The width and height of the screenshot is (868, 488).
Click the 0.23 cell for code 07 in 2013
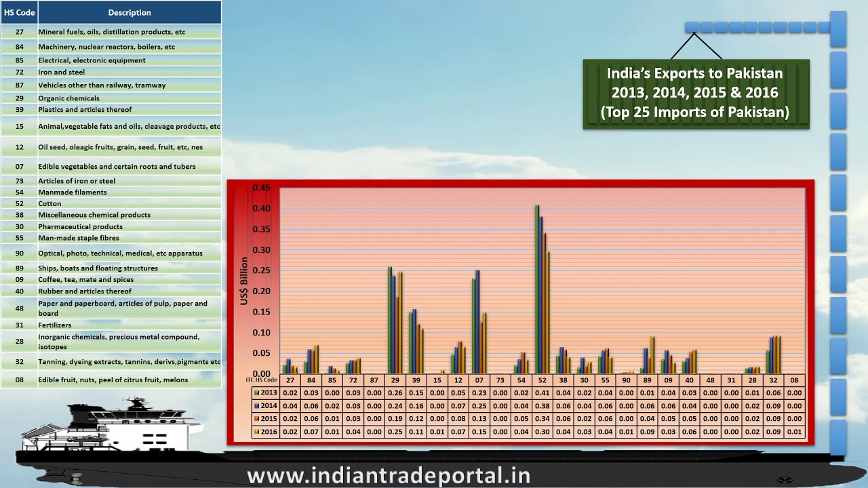point(479,393)
